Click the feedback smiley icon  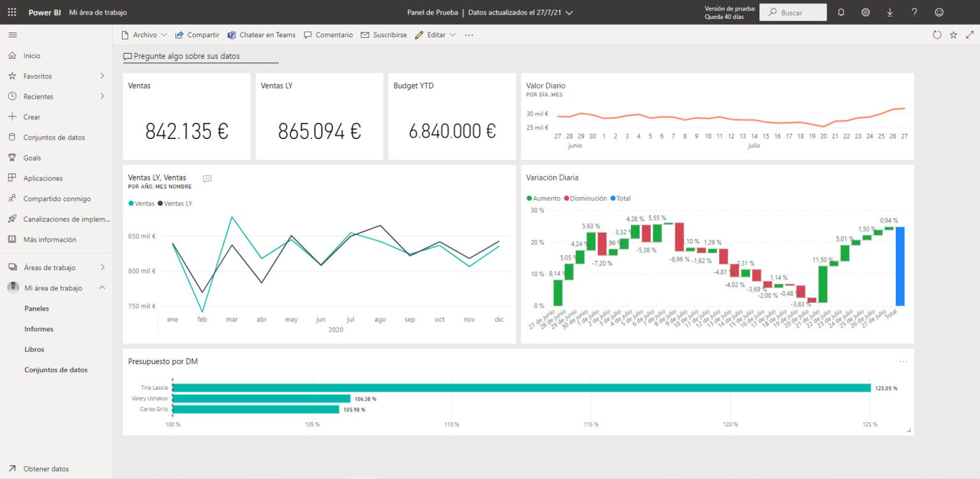(939, 12)
